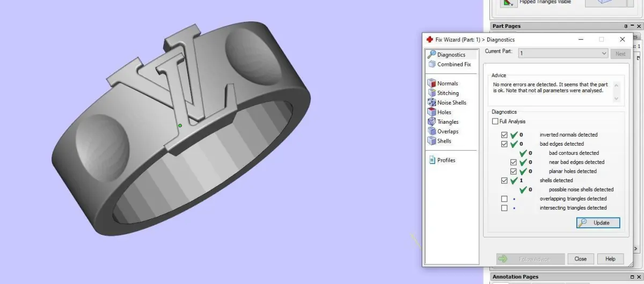Close the Fix Wizard with X
The image size is (644, 284).
(623, 39)
